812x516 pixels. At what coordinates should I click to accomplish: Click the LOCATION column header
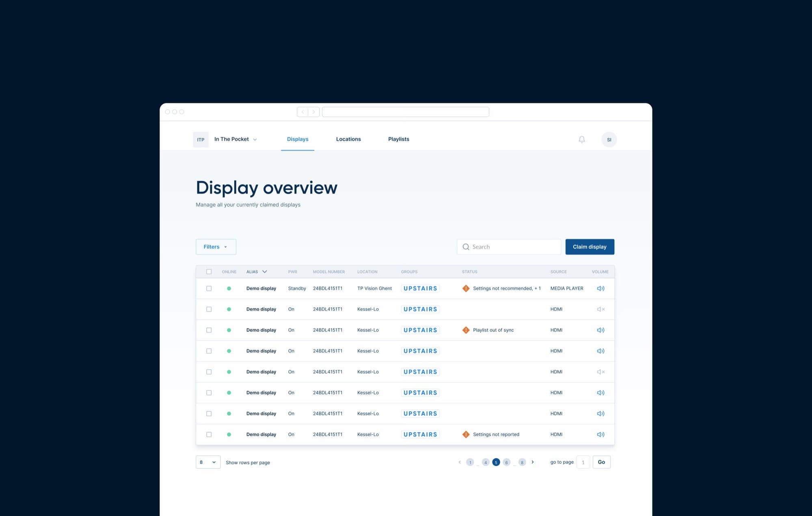click(367, 272)
